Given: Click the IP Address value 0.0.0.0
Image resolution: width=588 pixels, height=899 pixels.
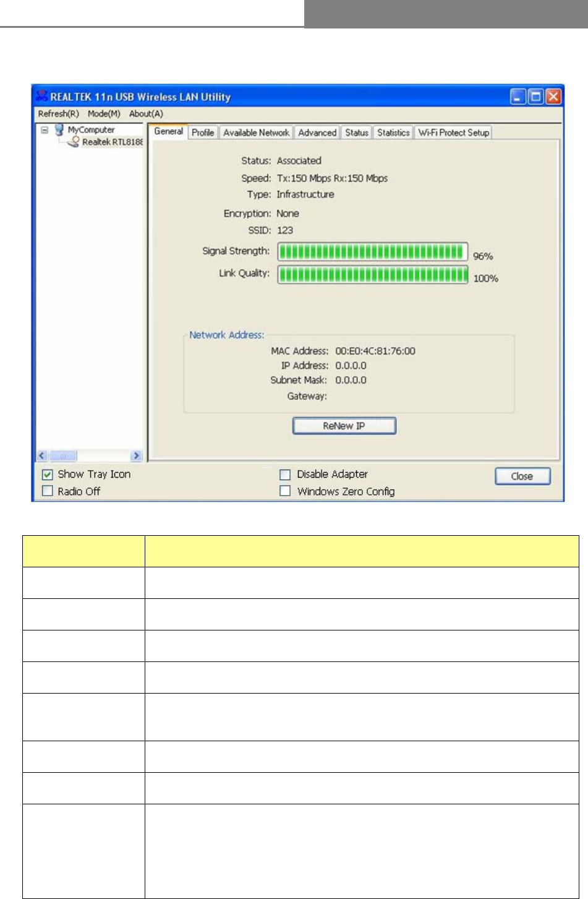Looking at the screenshot, I should pyautogui.click(x=351, y=366).
